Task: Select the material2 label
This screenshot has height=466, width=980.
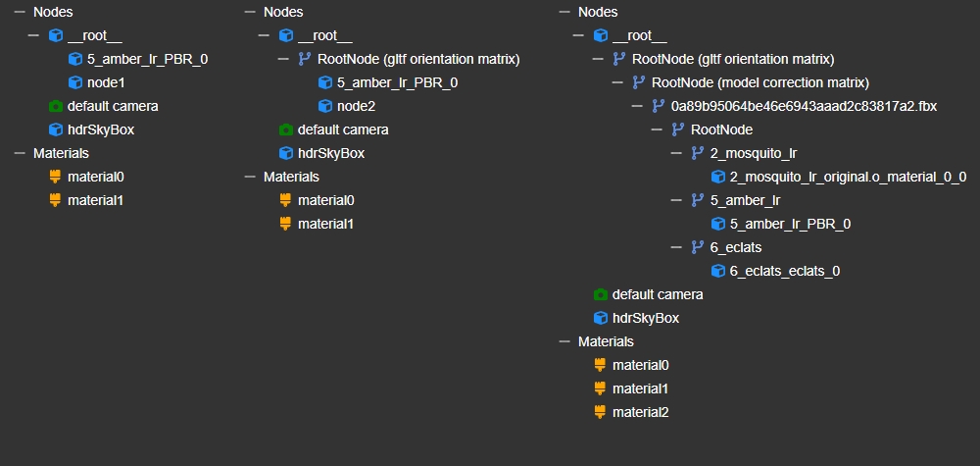Action: (641, 412)
